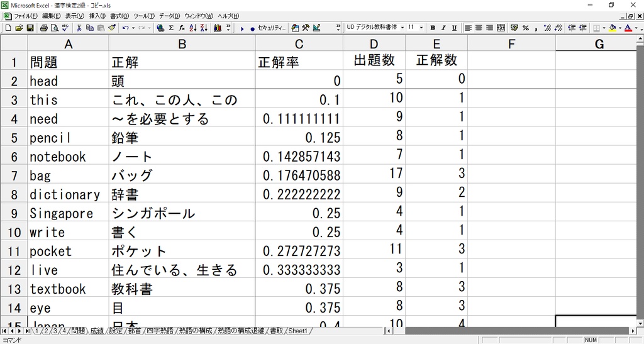Sort descending with the Z-A icon
This screenshot has width=644, height=344.
[x=204, y=28]
